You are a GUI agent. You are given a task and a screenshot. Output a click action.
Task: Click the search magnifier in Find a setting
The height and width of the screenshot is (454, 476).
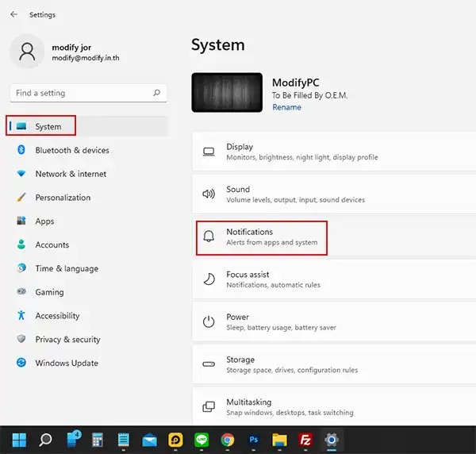(x=156, y=93)
